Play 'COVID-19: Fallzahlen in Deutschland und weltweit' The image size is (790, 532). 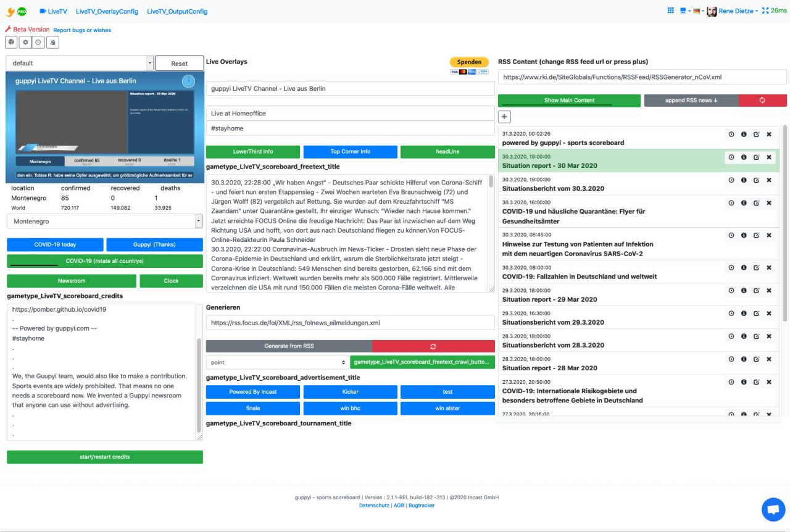pos(731,268)
